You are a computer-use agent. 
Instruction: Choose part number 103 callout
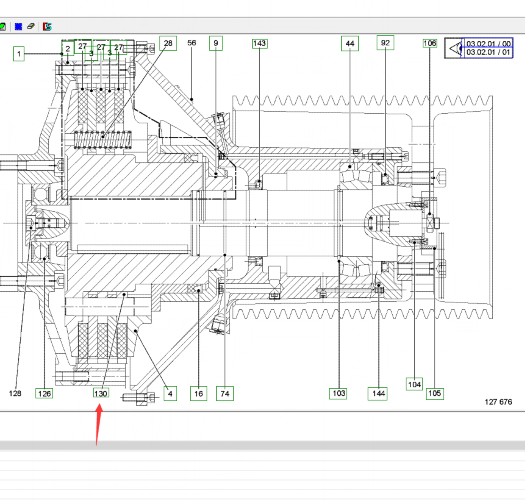tap(338, 393)
